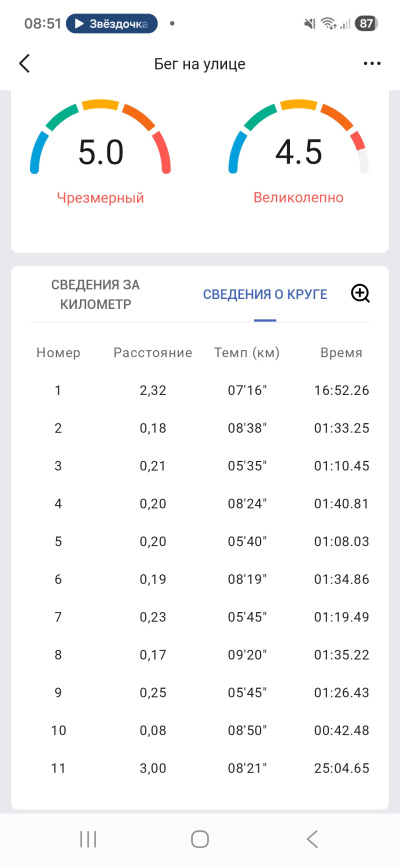Tap the back arrow in header
This screenshot has height=867, width=400.
pos(24,64)
